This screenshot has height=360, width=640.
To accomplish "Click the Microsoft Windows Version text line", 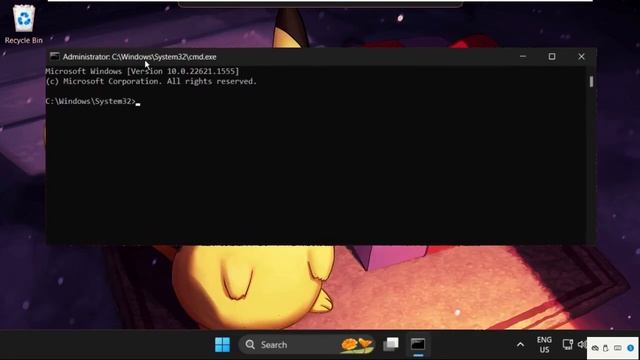I will [142, 71].
